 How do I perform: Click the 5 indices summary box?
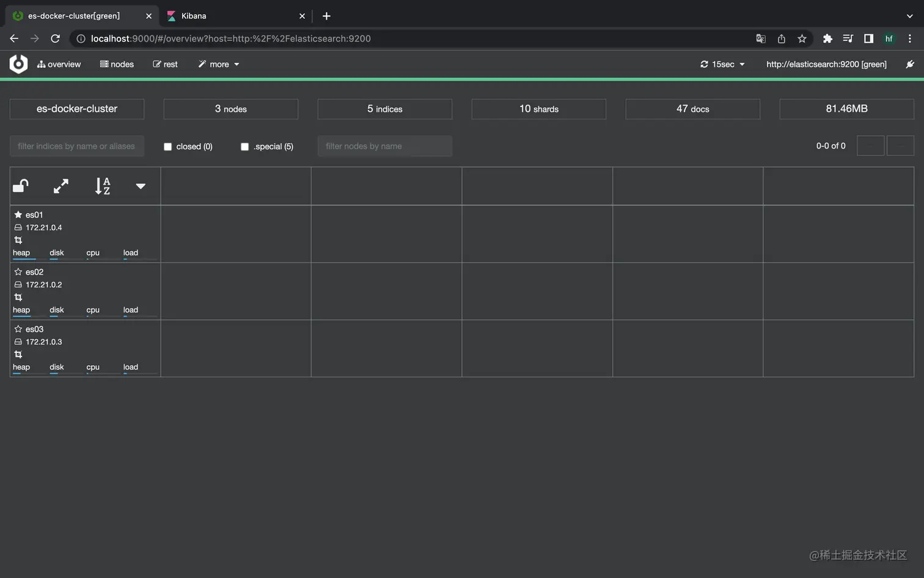[385, 109]
